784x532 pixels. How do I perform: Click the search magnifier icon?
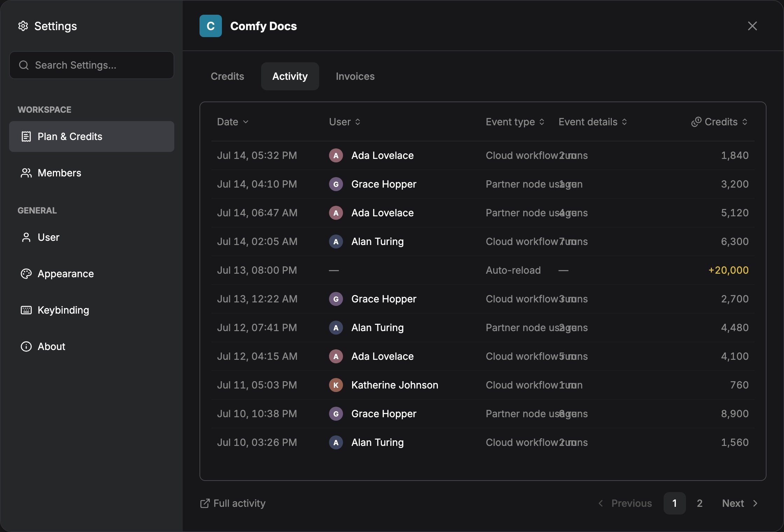tap(24, 65)
